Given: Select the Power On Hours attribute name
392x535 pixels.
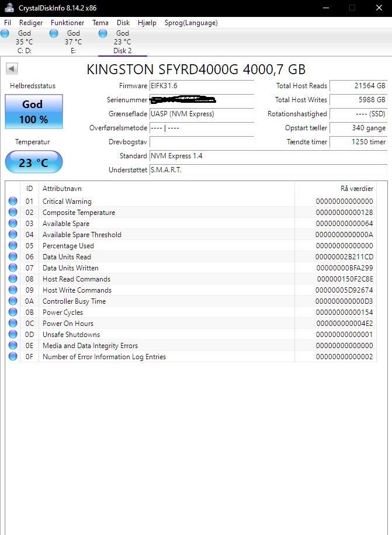Looking at the screenshot, I should tap(68, 323).
